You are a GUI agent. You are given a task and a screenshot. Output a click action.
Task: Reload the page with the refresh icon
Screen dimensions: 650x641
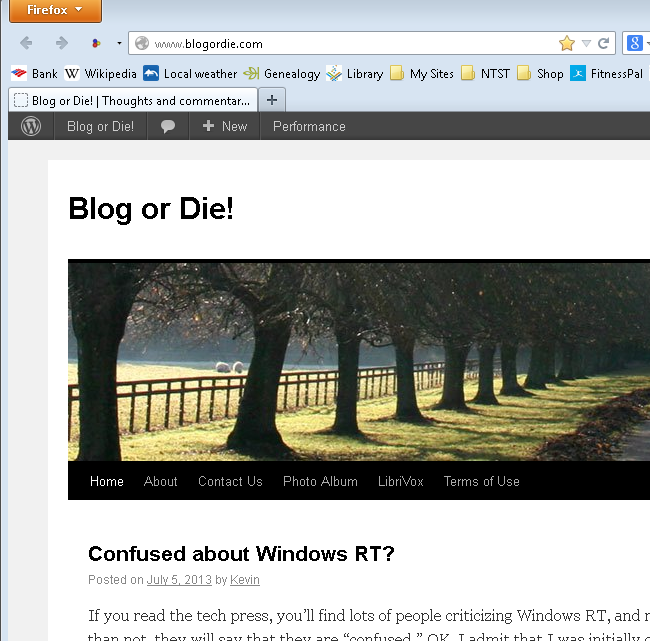click(x=604, y=43)
